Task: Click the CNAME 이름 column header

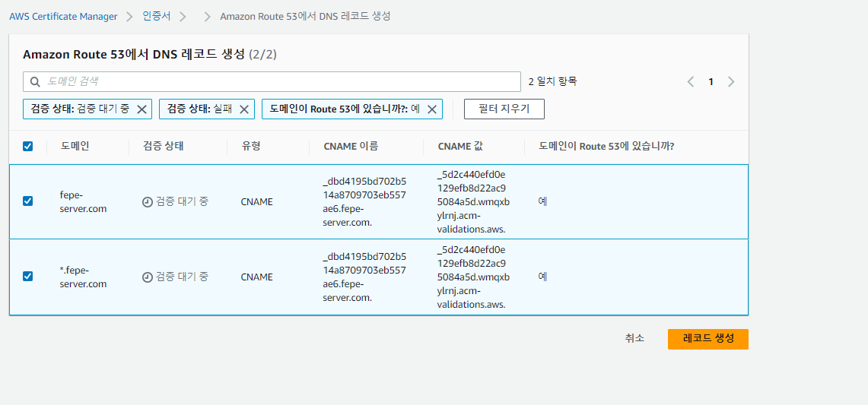Action: click(351, 146)
